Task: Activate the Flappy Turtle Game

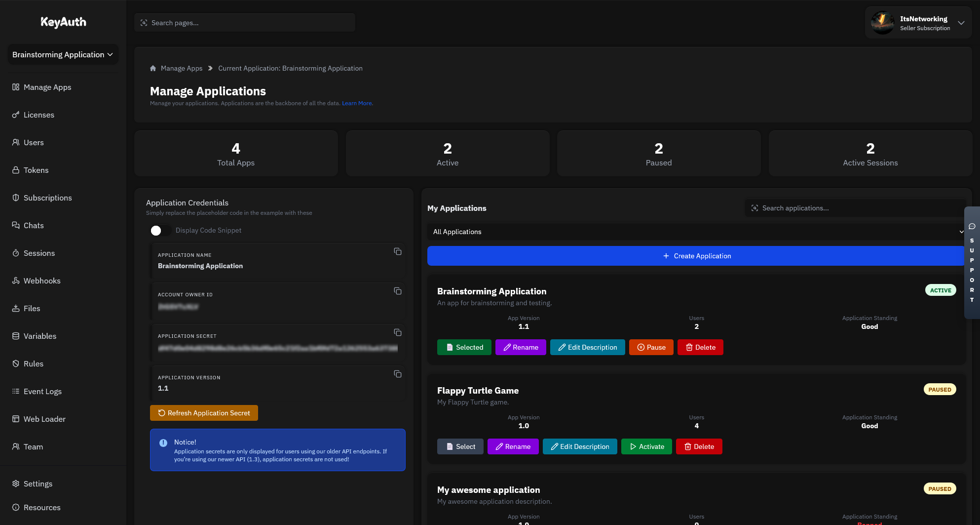Action: [646, 446]
